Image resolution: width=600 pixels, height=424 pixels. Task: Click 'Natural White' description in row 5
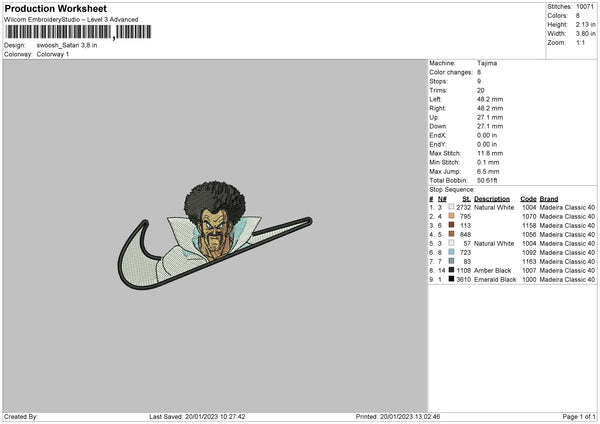pyautogui.click(x=494, y=243)
